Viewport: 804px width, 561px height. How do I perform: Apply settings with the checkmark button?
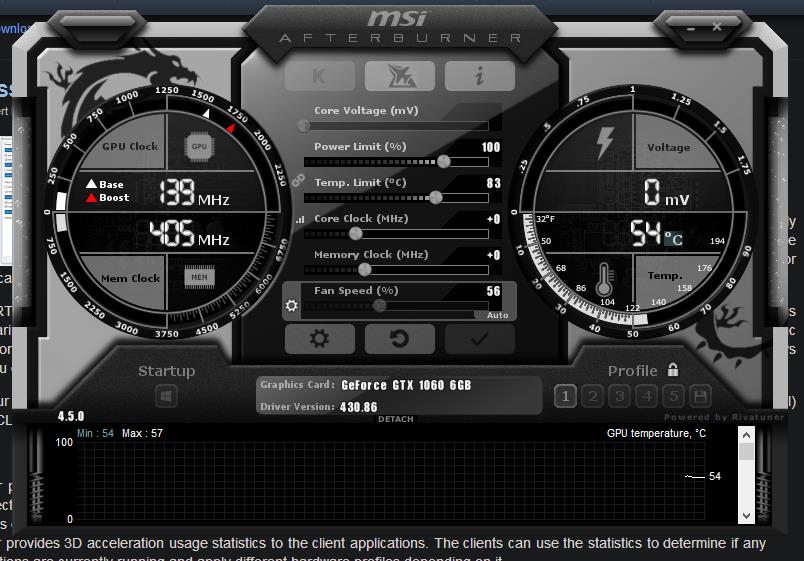tap(480, 339)
